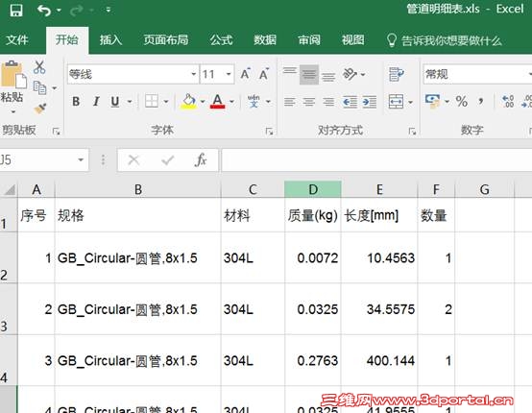
Task: Open the 文件 menu
Action: [x=17, y=40]
